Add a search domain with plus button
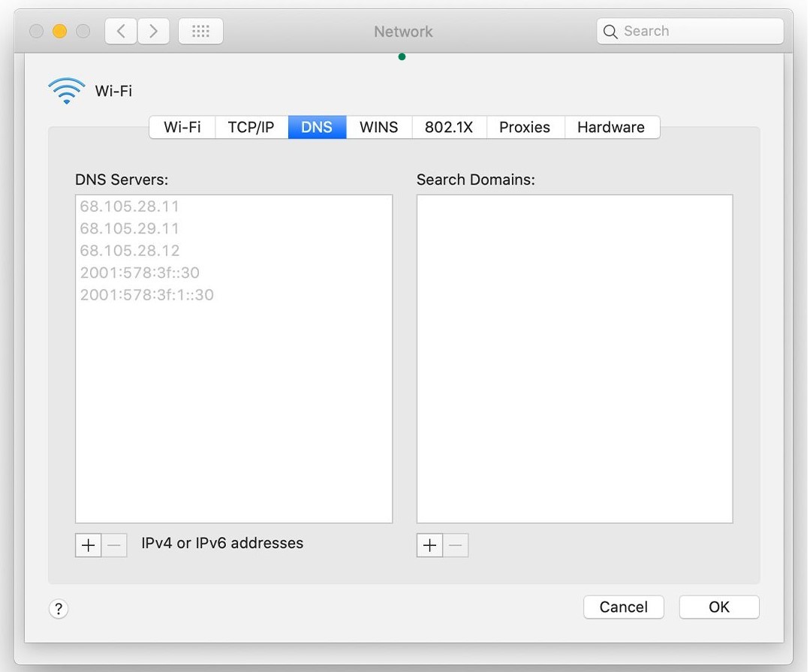 pyautogui.click(x=429, y=545)
